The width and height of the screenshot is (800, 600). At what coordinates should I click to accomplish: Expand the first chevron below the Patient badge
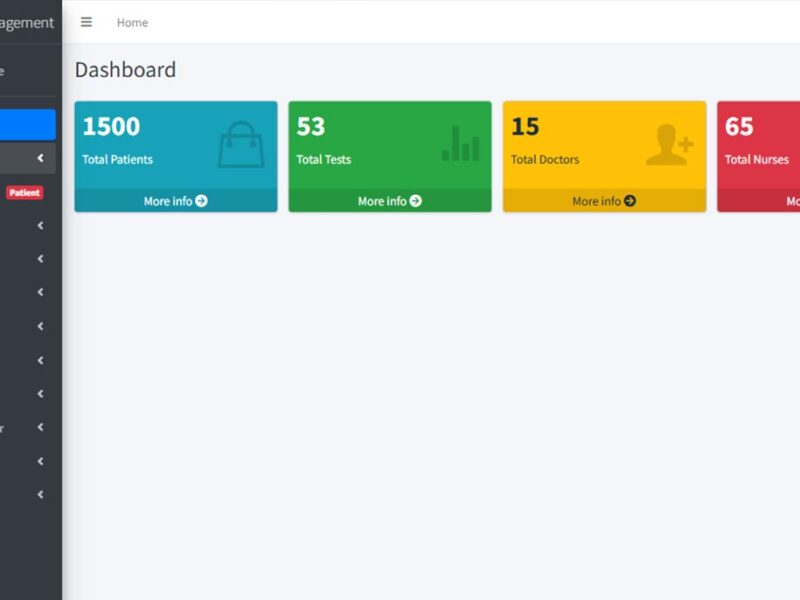pos(40,226)
